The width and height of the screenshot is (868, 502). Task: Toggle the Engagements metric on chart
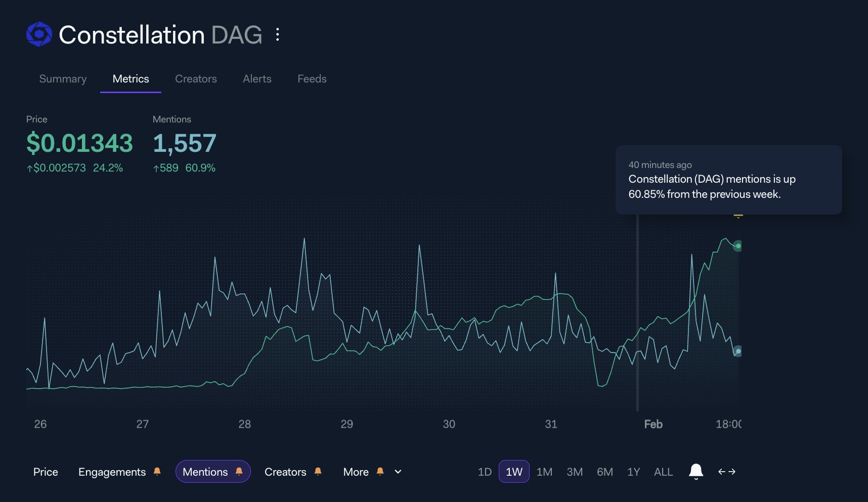click(x=112, y=472)
